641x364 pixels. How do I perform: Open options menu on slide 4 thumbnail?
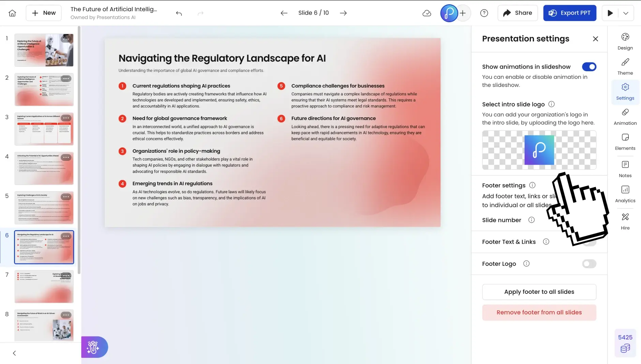click(x=66, y=157)
